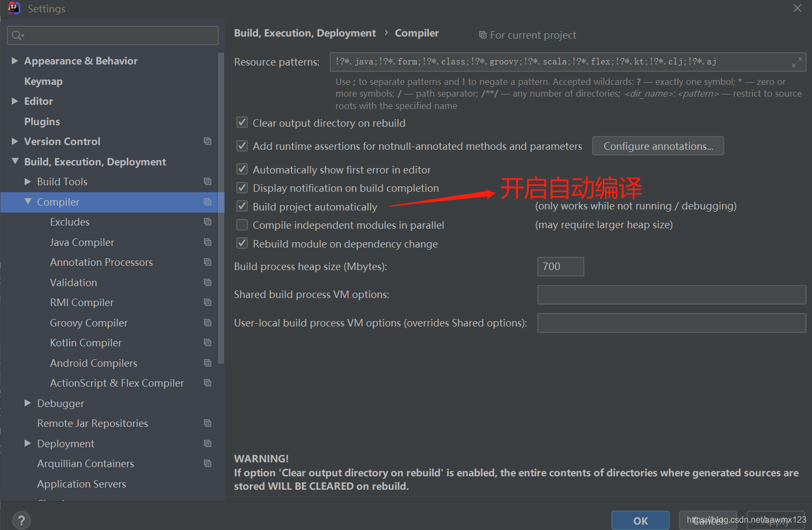Image resolution: width=812 pixels, height=530 pixels.
Task: Click the project-level icon beside Version Control
Action: point(208,141)
